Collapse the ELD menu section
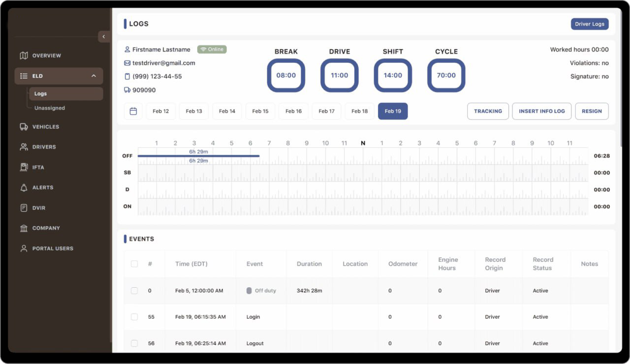This screenshot has height=364, width=630. click(94, 76)
